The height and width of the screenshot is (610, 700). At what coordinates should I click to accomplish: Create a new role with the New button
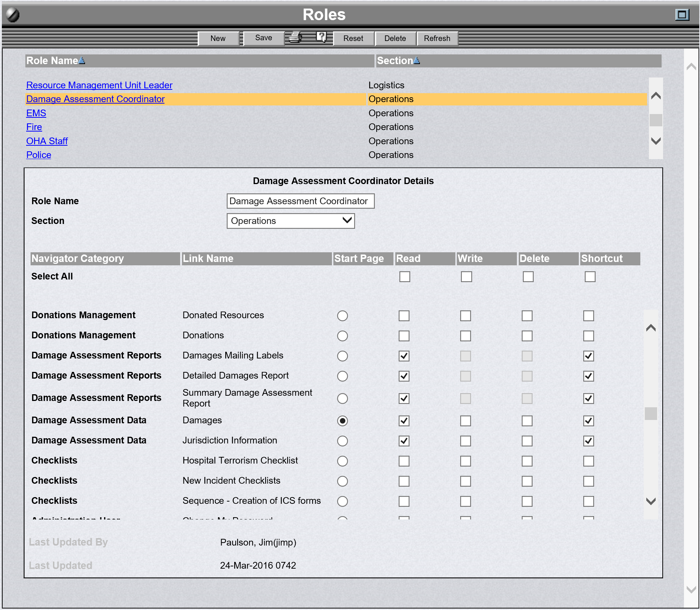click(x=218, y=38)
